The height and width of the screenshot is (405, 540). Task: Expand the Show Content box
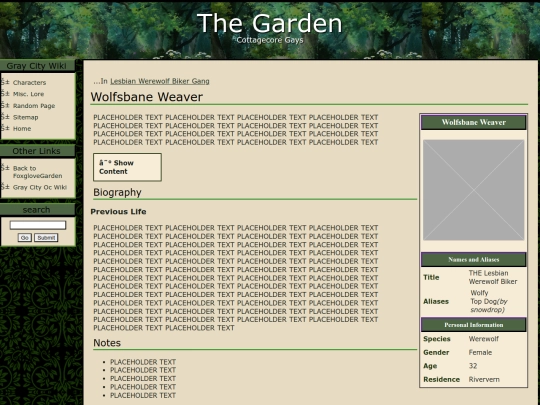click(x=127, y=167)
